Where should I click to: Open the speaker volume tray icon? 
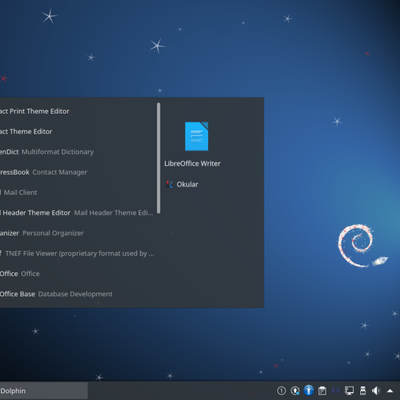click(x=376, y=391)
